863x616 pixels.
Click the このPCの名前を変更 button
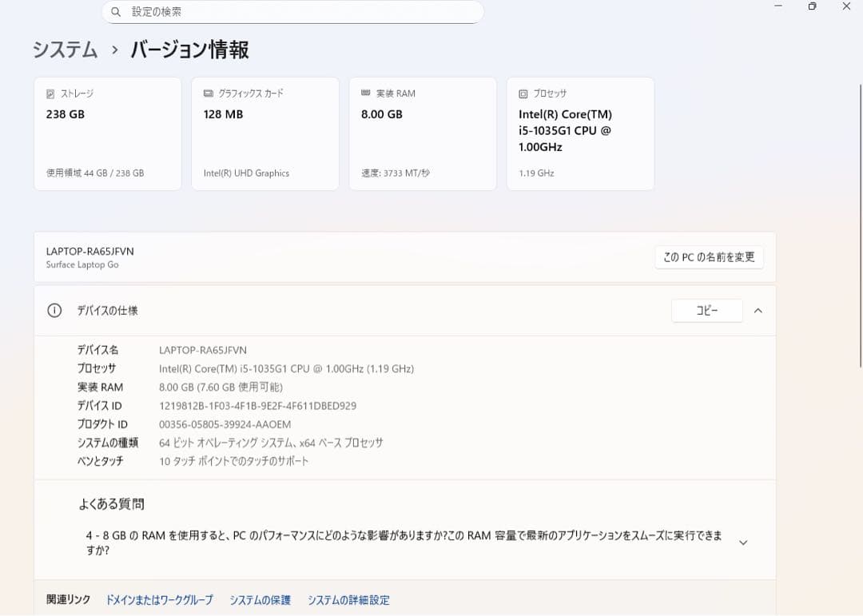708,256
